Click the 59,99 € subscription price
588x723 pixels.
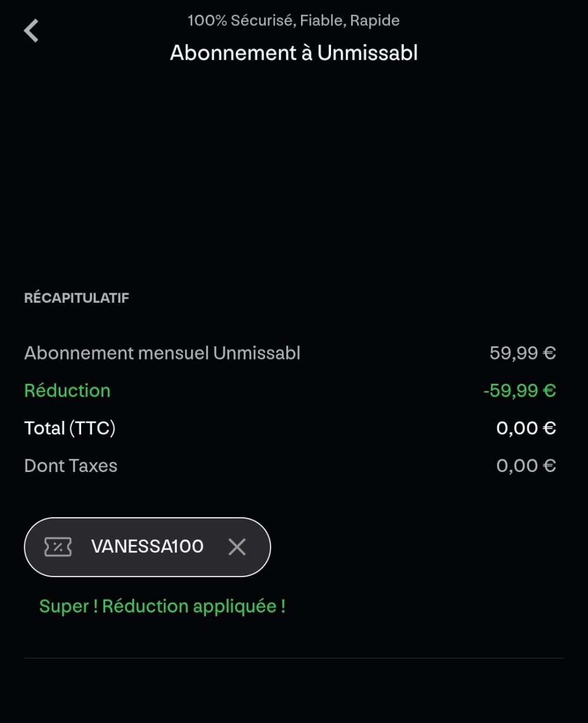click(x=522, y=353)
